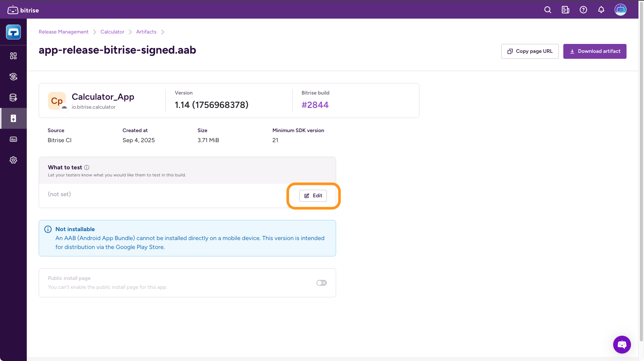Click the Bitrise logo in header

23,10
